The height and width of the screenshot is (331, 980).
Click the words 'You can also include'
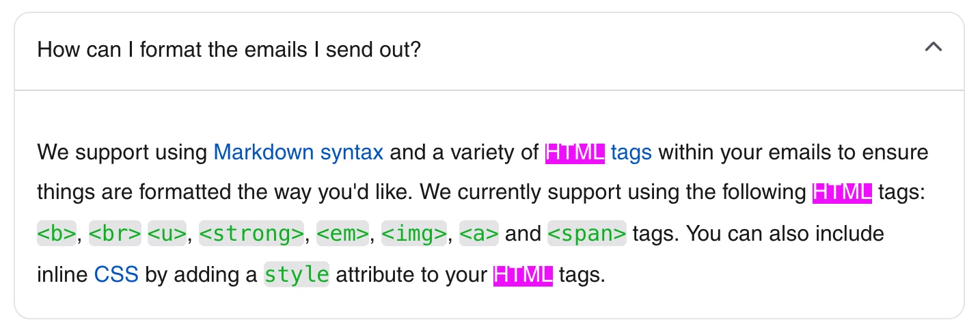tap(785, 234)
